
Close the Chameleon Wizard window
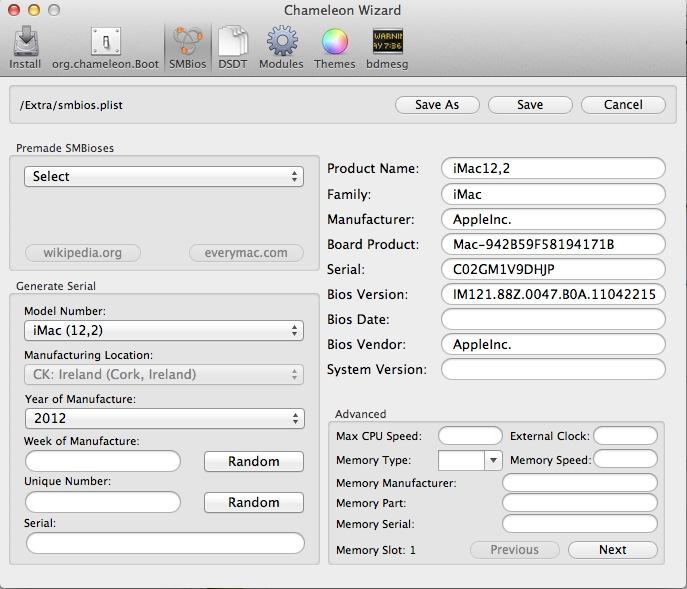pos(14,10)
